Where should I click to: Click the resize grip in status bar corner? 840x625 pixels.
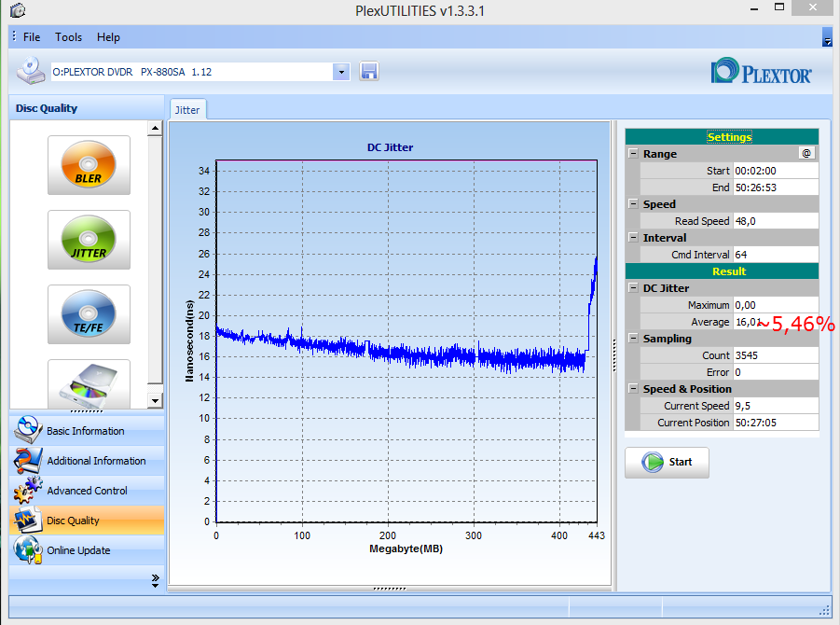pyautogui.click(x=825, y=610)
